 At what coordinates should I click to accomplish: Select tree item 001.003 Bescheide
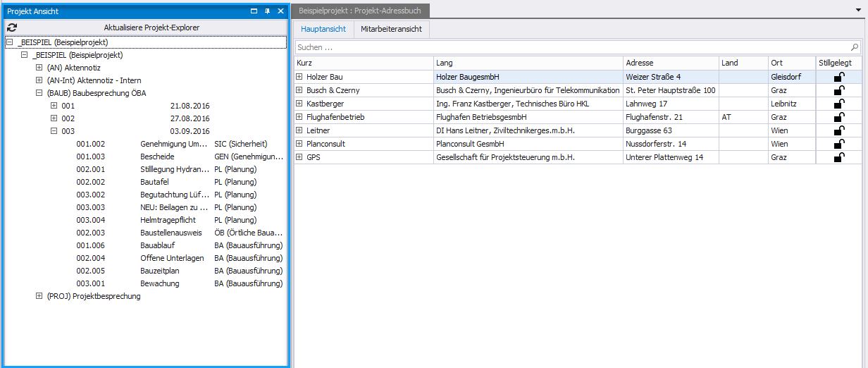(179, 157)
